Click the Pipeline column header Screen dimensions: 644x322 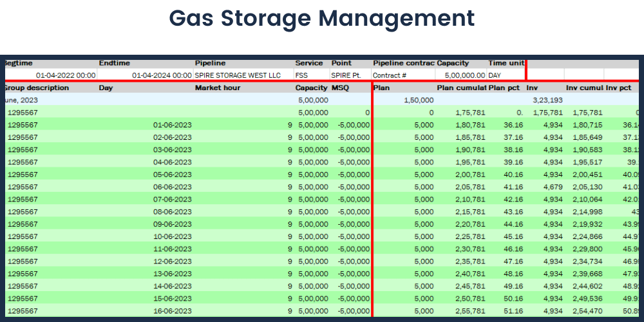(211, 63)
